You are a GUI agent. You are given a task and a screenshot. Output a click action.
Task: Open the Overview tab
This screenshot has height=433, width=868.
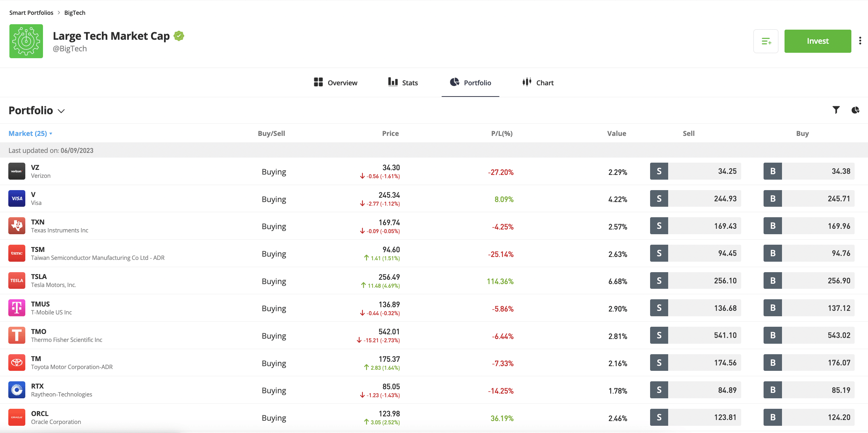[x=335, y=83]
